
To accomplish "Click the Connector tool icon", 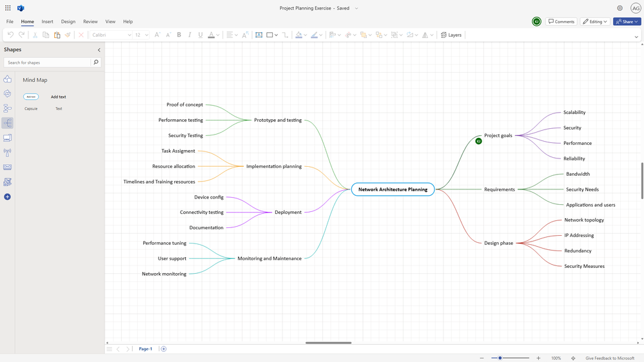I will (285, 35).
